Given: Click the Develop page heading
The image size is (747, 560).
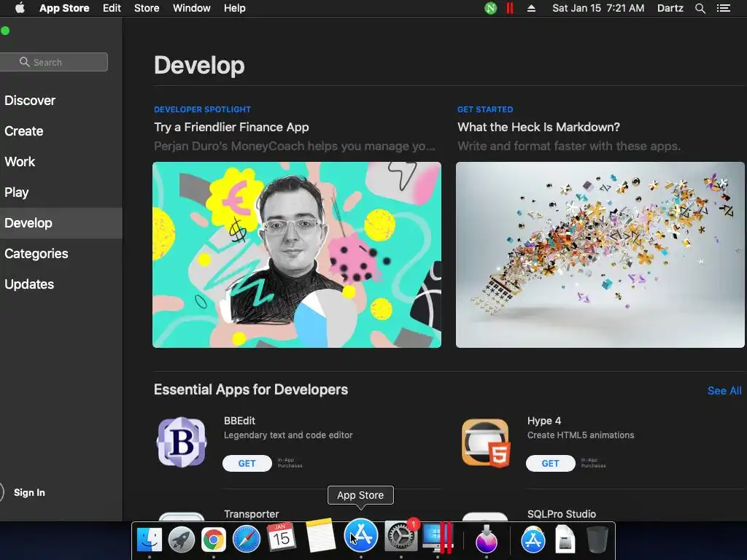Looking at the screenshot, I should point(199,66).
